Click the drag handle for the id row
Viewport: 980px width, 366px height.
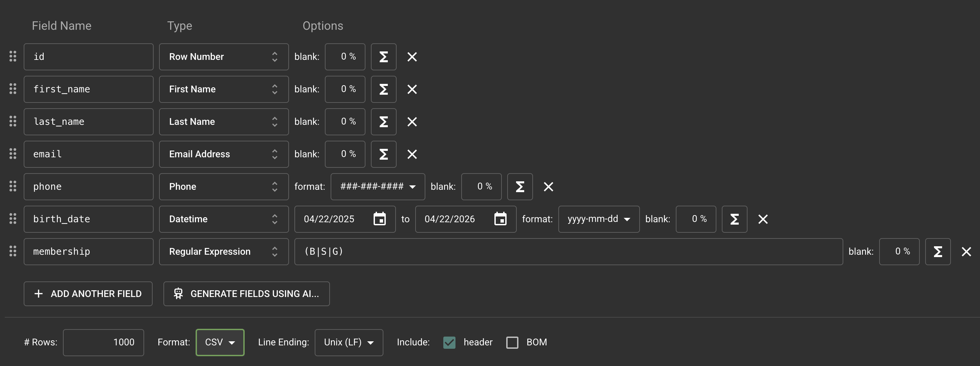coord(13,56)
